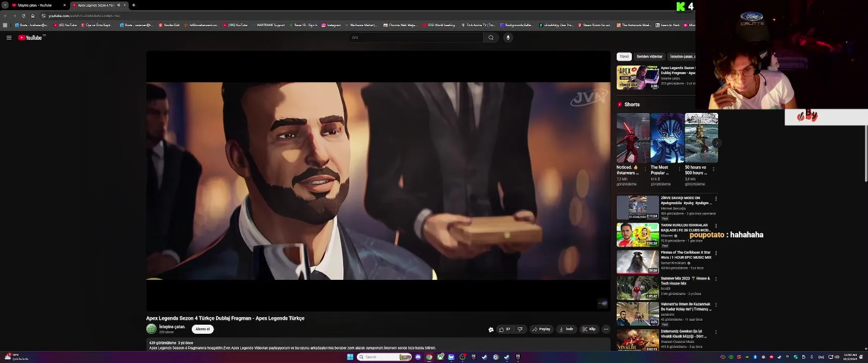Open 'Valorant'ta Omen ile Kazanmak' video
This screenshot has width=868, height=363.
click(x=638, y=313)
